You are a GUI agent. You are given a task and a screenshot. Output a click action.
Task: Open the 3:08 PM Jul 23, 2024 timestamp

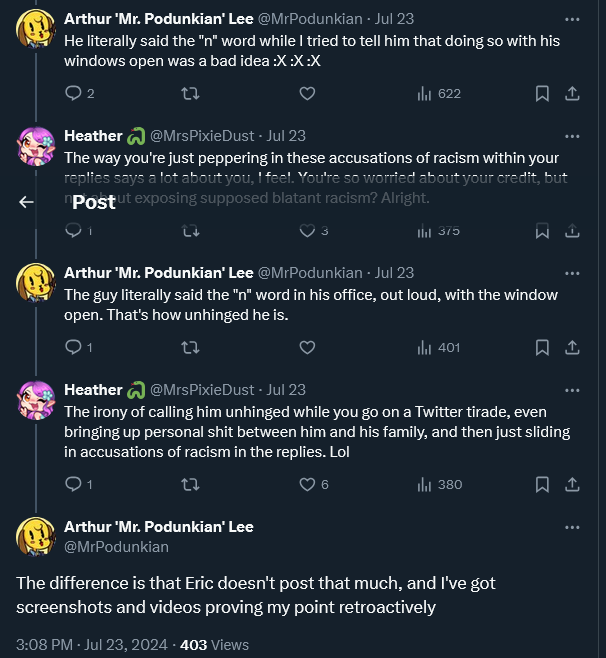pos(90,645)
